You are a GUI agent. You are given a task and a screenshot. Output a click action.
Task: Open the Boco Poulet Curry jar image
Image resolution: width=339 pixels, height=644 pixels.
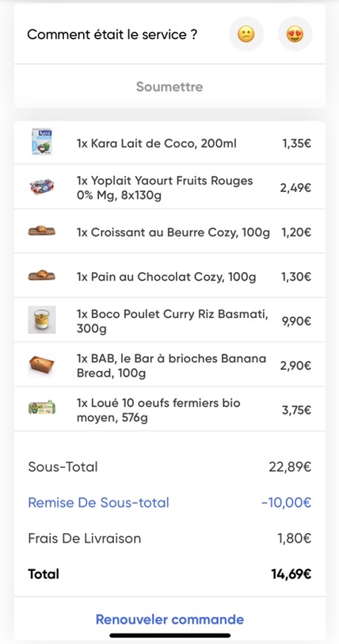point(41,320)
